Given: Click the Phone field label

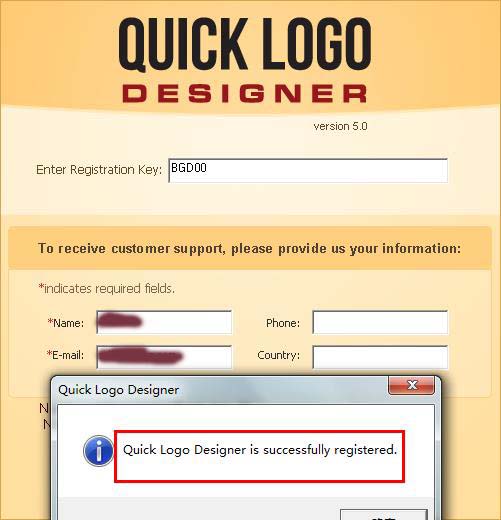Looking at the screenshot, I should coord(283,323).
